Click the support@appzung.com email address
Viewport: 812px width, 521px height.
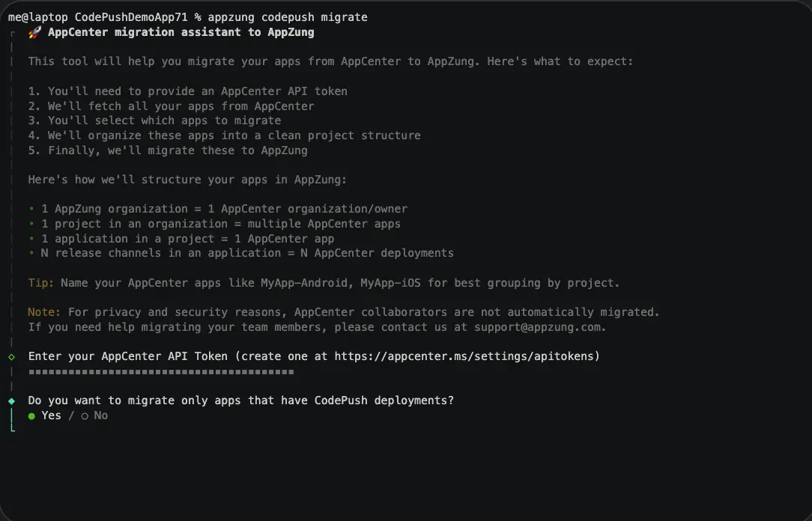click(x=538, y=328)
